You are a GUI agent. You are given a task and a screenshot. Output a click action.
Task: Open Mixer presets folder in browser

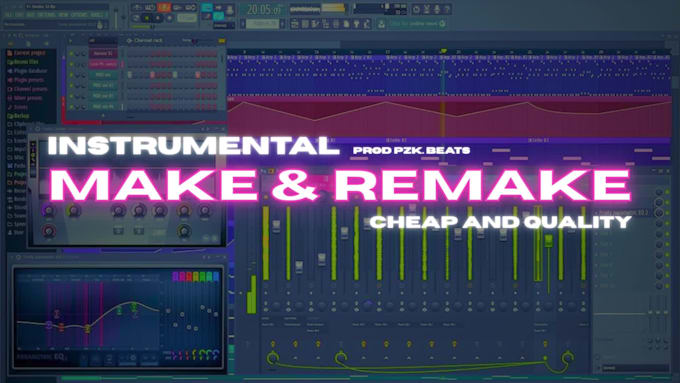pos(25,98)
